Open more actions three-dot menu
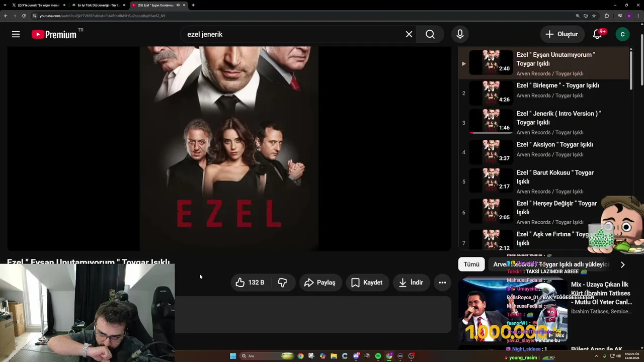The width and height of the screenshot is (644, 362). click(442, 283)
